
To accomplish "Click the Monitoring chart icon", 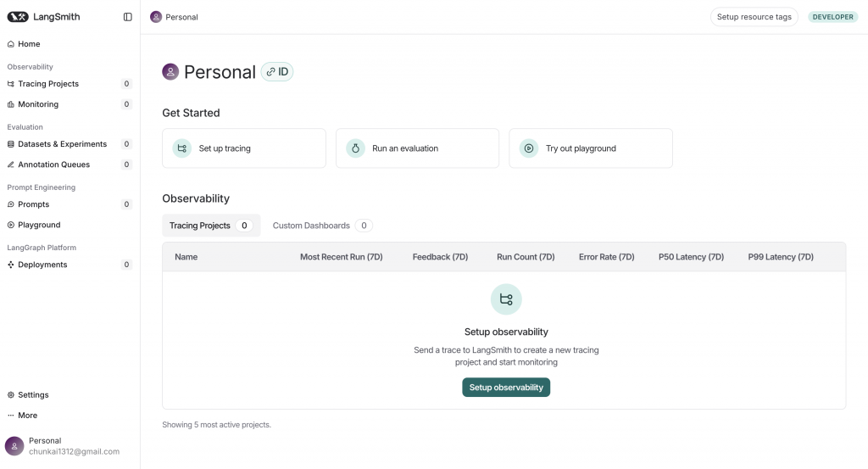I will coord(10,104).
